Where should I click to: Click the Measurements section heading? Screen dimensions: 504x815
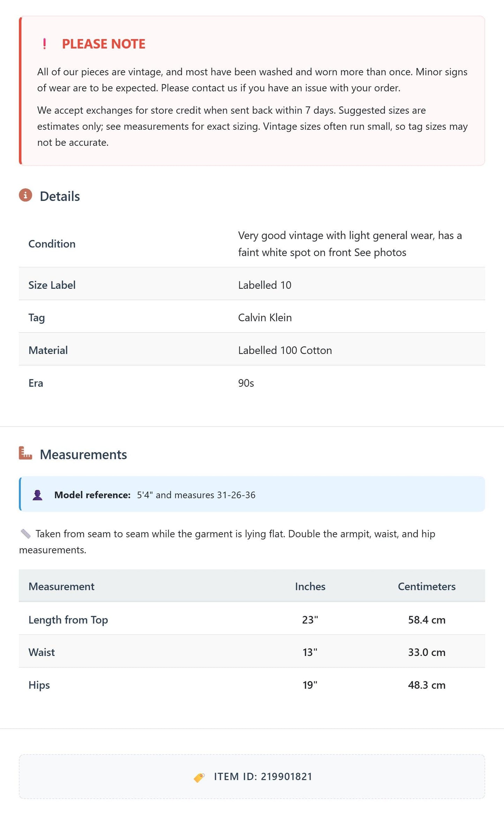83,454
